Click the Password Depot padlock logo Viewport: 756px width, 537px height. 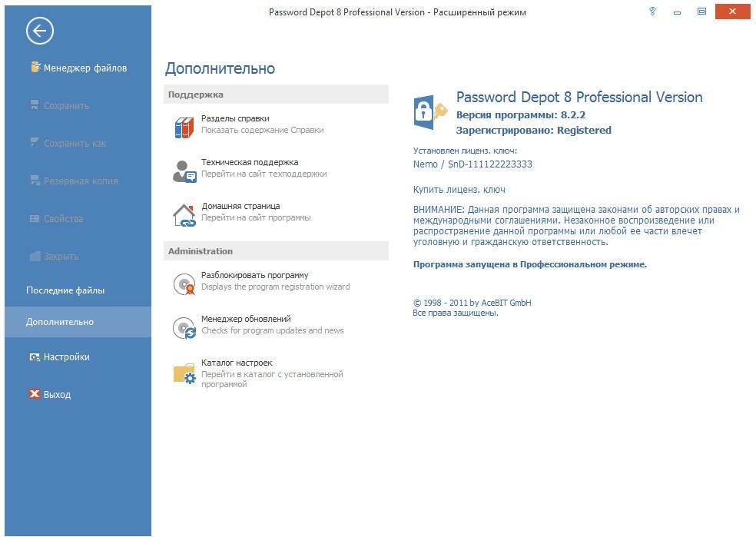coord(430,112)
